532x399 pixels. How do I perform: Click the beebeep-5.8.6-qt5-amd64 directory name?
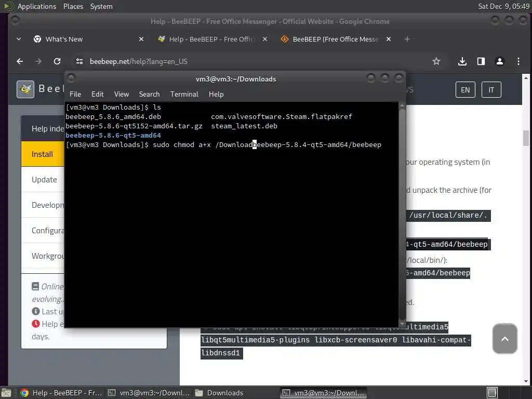[x=113, y=136]
